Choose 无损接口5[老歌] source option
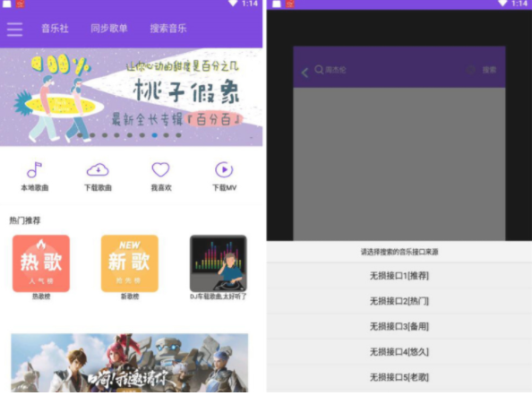Screen dimensions: 532x413 click(x=399, y=377)
